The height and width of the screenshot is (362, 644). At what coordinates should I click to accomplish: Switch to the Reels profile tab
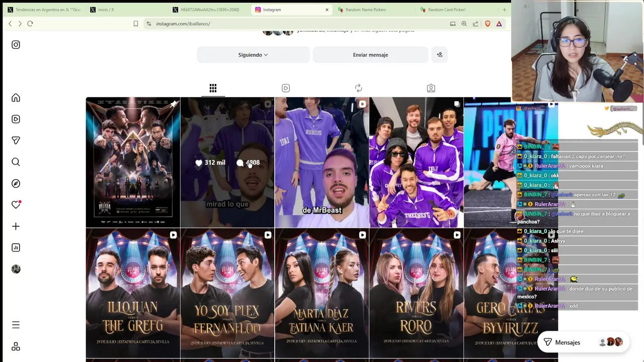pyautogui.click(x=286, y=88)
